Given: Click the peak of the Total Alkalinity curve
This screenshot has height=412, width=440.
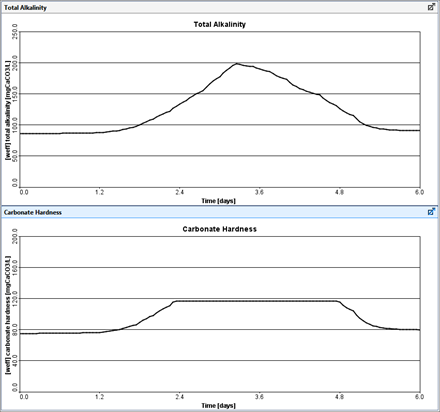Looking at the screenshot, I should click(x=236, y=63).
